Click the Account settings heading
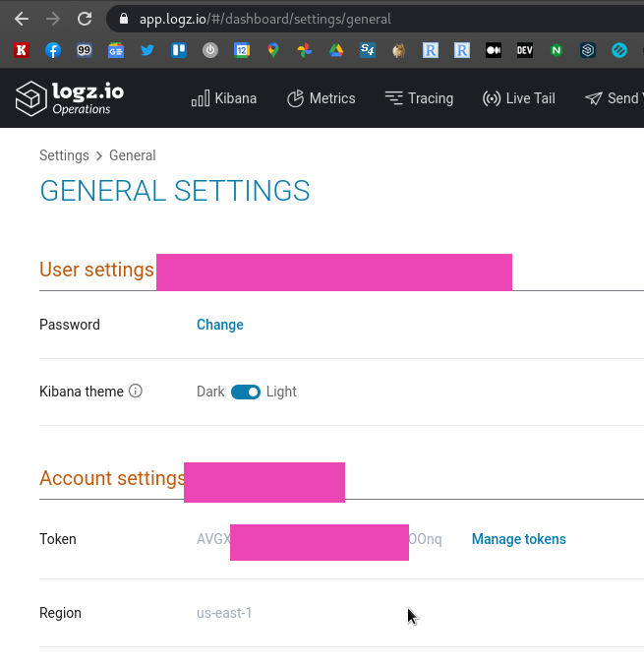Viewport: 644px width, 666px height. tap(112, 478)
